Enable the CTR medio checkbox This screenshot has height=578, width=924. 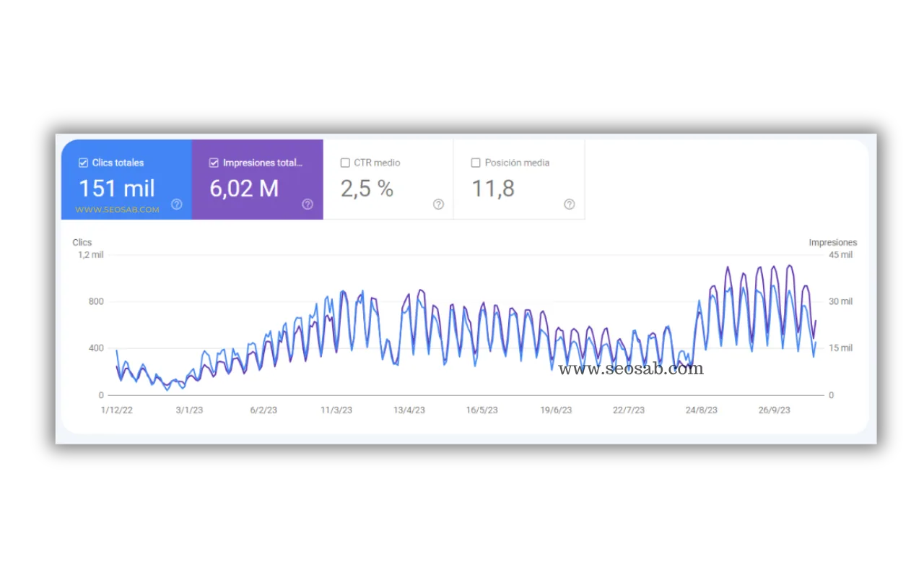pyautogui.click(x=345, y=163)
